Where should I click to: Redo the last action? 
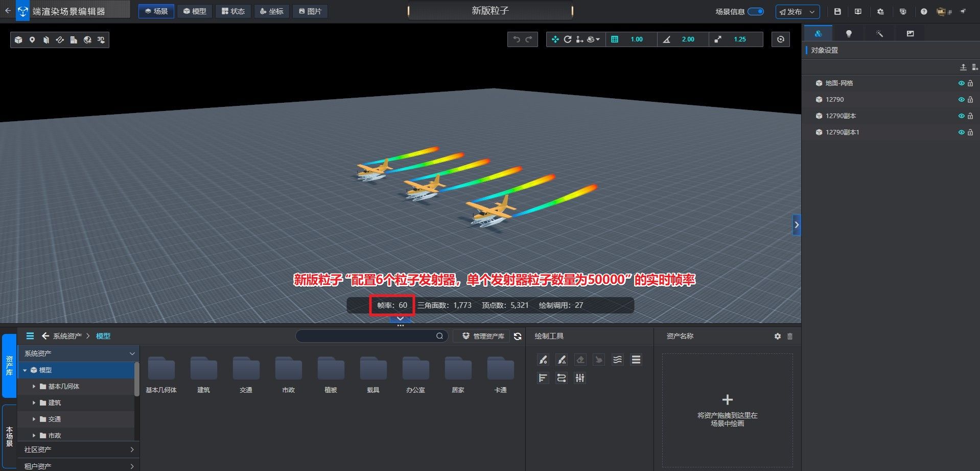coord(529,39)
